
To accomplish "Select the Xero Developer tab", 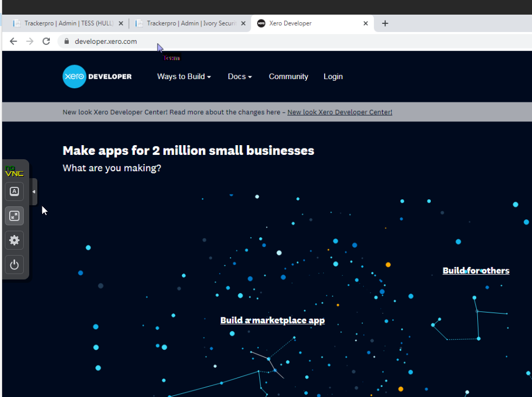I will coord(312,23).
